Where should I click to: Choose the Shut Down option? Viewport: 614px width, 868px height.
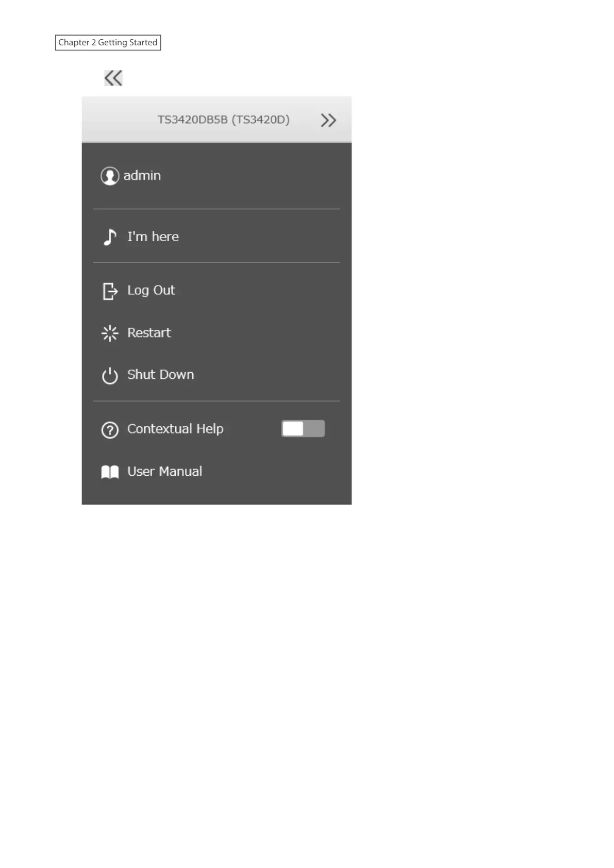(x=217, y=375)
